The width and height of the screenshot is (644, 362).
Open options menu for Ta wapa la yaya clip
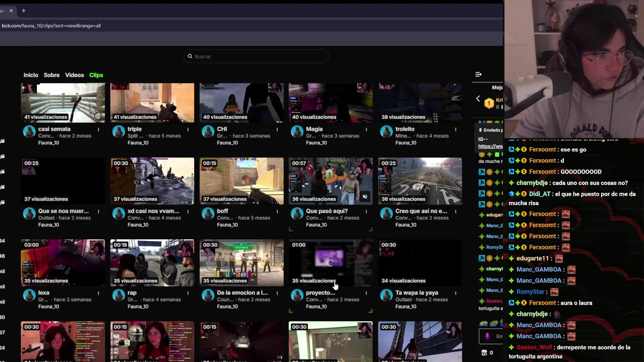pos(455,293)
